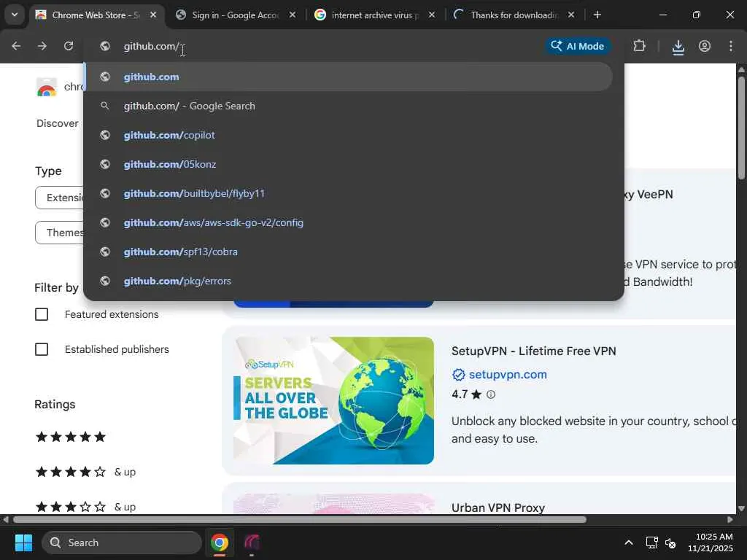This screenshot has width=747, height=560.
Task: Open the Windows Start menu
Action: click(23, 542)
